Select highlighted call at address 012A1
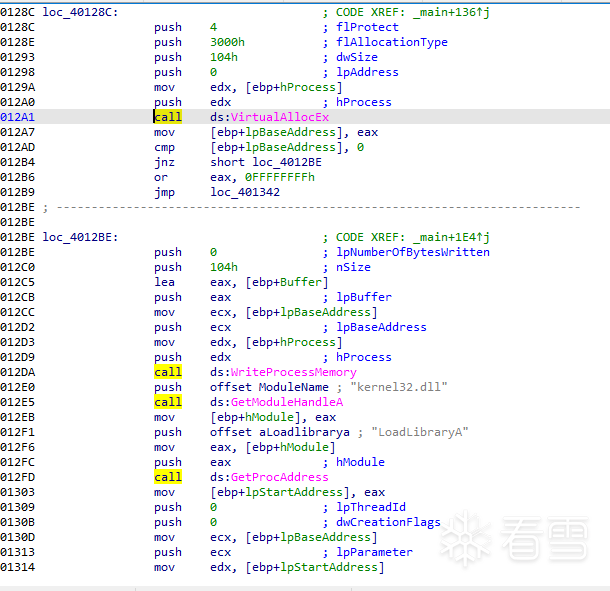 click(168, 117)
